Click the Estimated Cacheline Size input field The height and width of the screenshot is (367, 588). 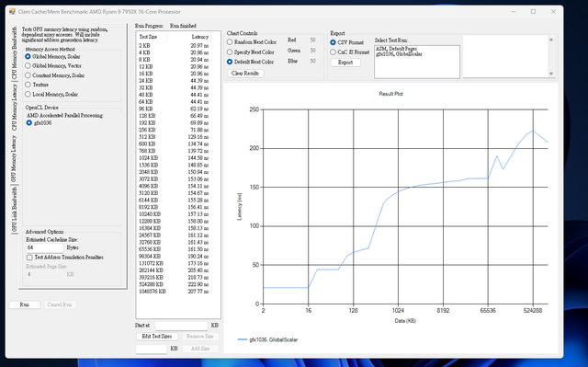tap(45, 247)
